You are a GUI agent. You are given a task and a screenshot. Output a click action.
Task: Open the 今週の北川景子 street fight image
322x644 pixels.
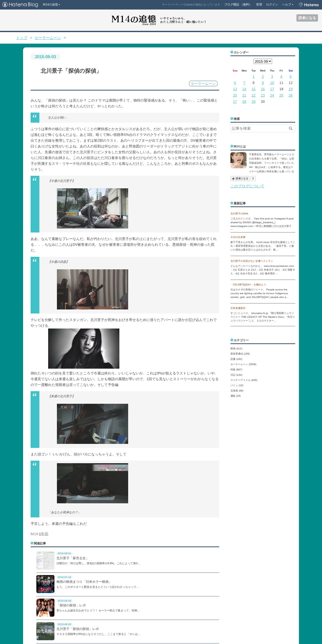pyautogui.click(x=93, y=208)
